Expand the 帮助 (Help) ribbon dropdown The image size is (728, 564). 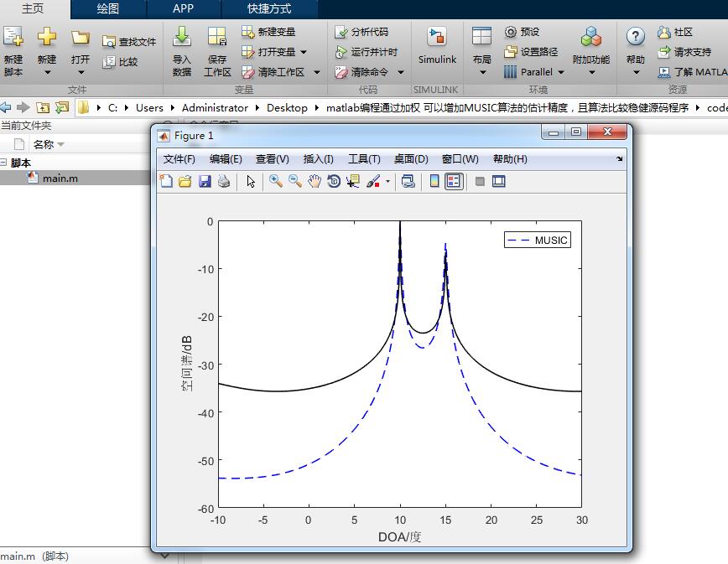coord(636,72)
